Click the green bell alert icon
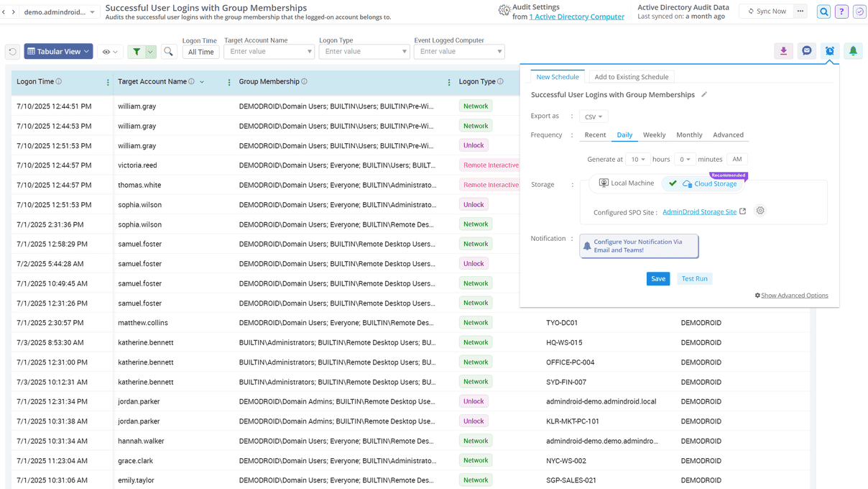 pos(853,51)
